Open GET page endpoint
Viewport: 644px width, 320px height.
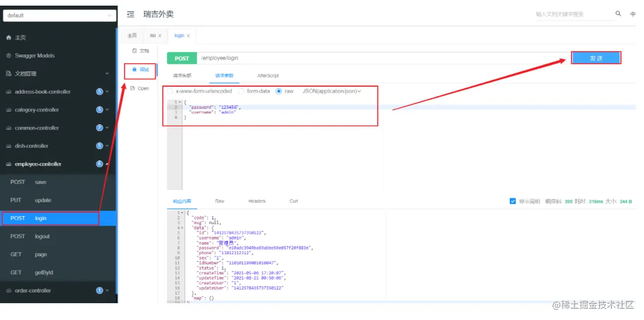pyautogui.click(x=58, y=255)
